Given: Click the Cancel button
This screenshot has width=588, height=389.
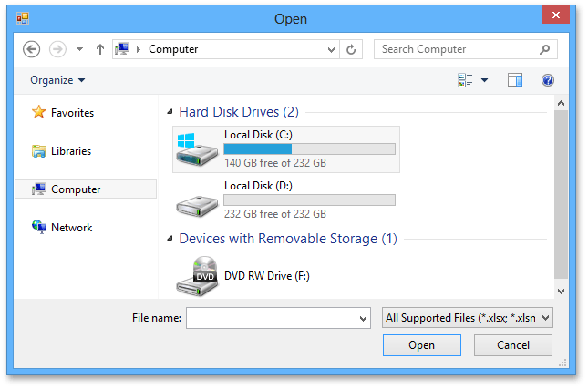Looking at the screenshot, I should pyautogui.click(x=513, y=345).
